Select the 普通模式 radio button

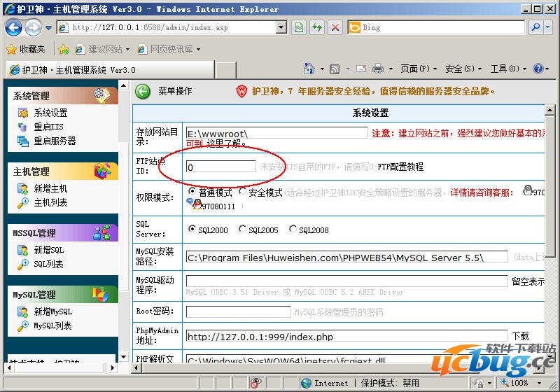(x=192, y=191)
